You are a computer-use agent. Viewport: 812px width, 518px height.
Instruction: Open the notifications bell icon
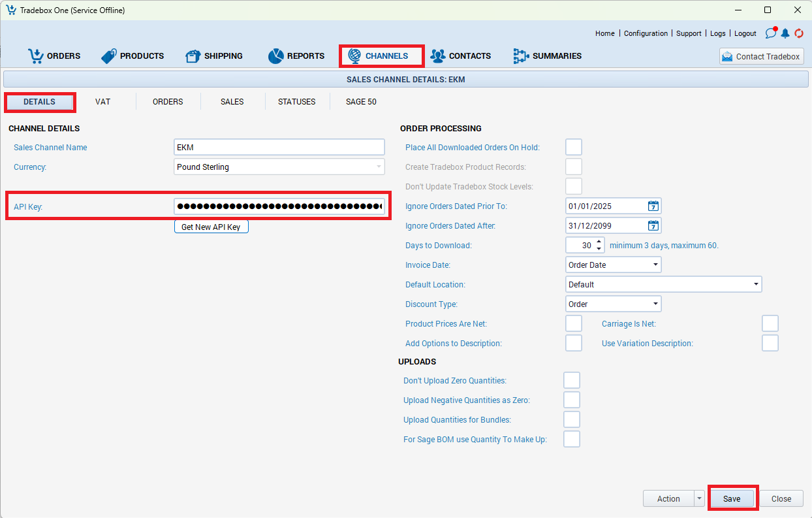[785, 33]
